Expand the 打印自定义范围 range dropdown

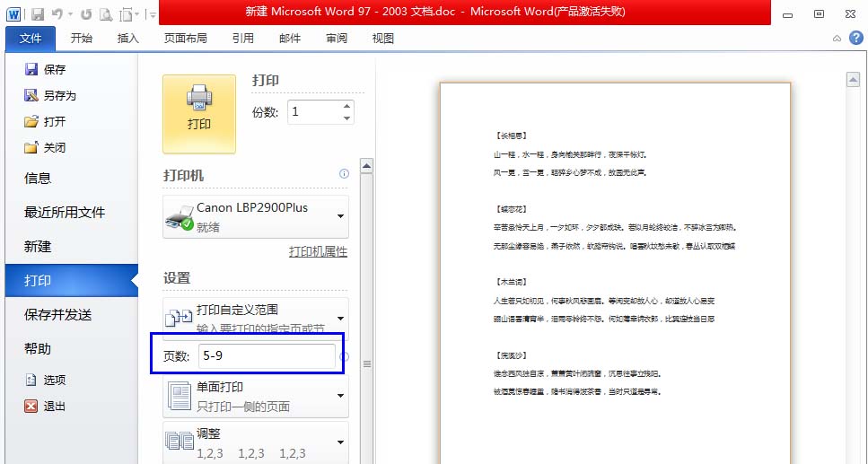[341, 318]
